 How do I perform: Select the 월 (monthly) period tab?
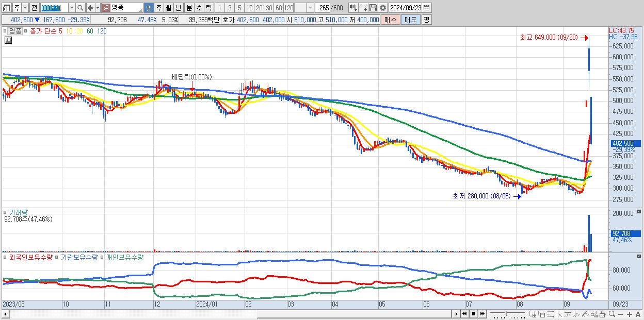[168, 8]
